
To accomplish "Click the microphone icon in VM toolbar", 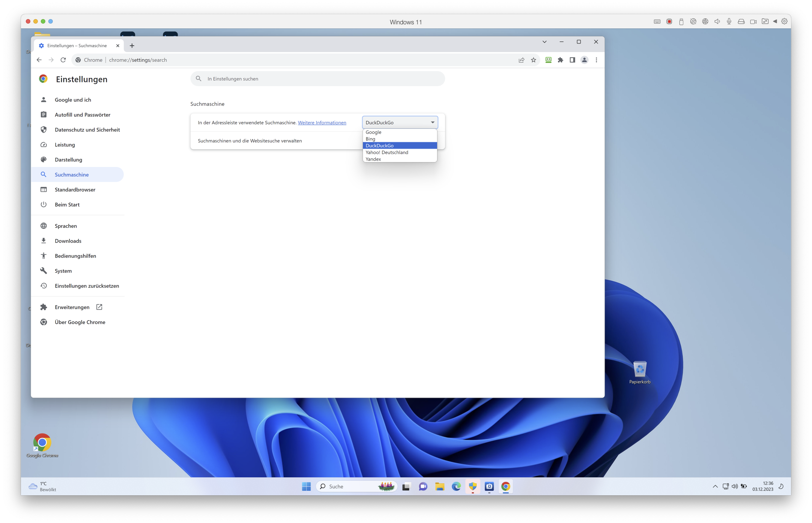I will [729, 22].
